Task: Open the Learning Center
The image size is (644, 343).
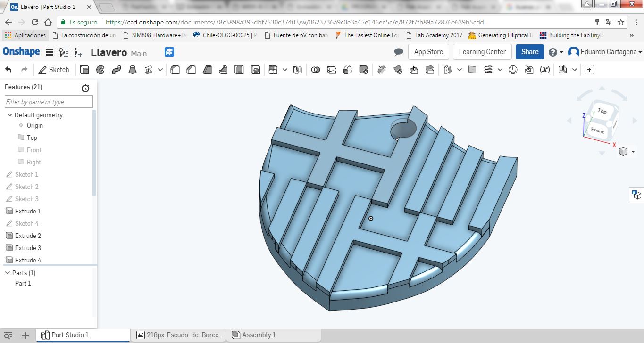Action: tap(482, 52)
